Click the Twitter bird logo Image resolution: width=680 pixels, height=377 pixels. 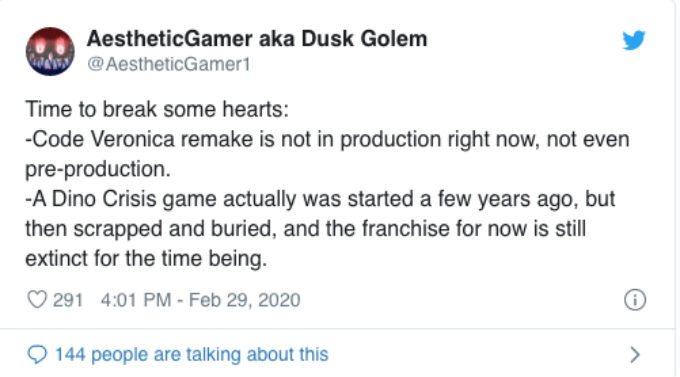634,40
